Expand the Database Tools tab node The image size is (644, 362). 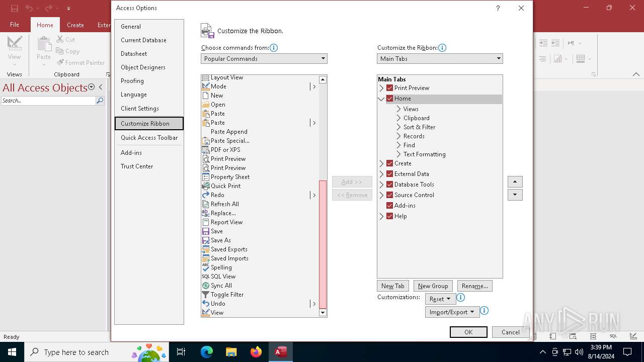(381, 185)
